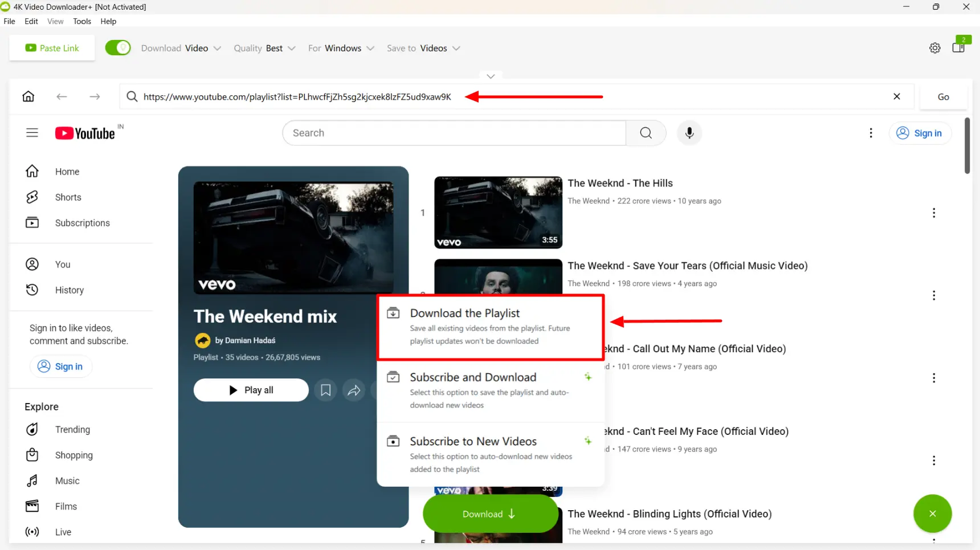Choose Subscribe and Download option
This screenshot has width=980, height=550.
(491, 390)
